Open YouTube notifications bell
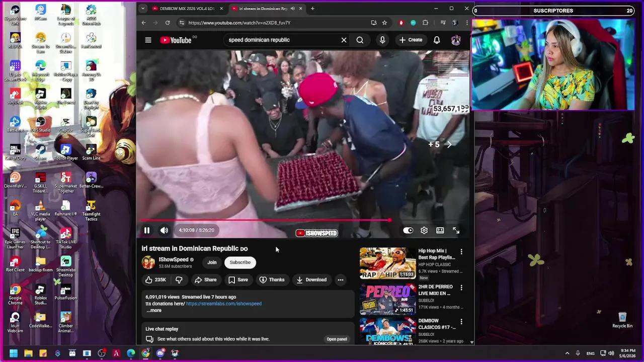 pos(437,40)
